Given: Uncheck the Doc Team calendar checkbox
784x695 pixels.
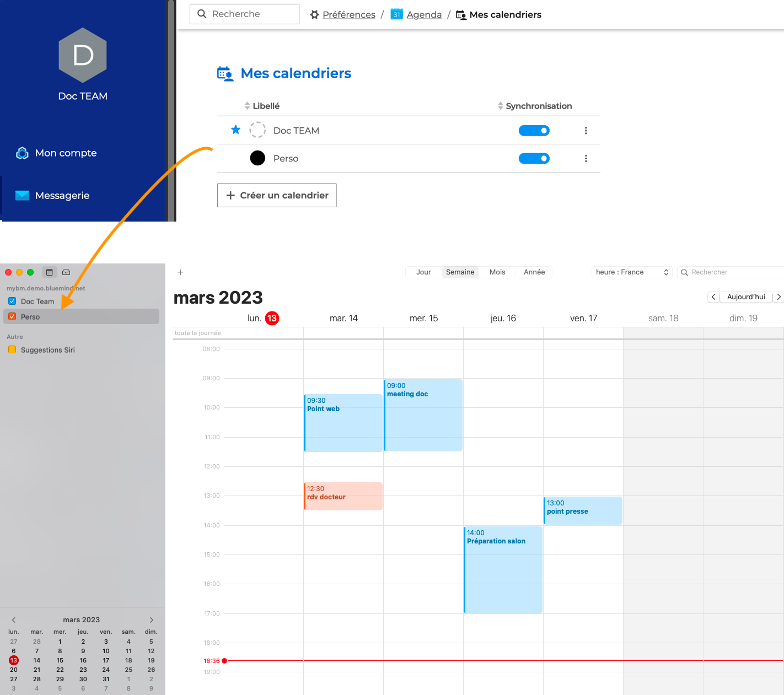Looking at the screenshot, I should [12, 301].
